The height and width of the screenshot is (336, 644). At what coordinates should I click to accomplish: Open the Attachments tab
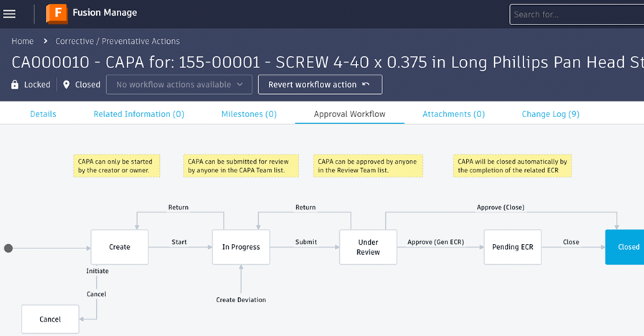453,114
